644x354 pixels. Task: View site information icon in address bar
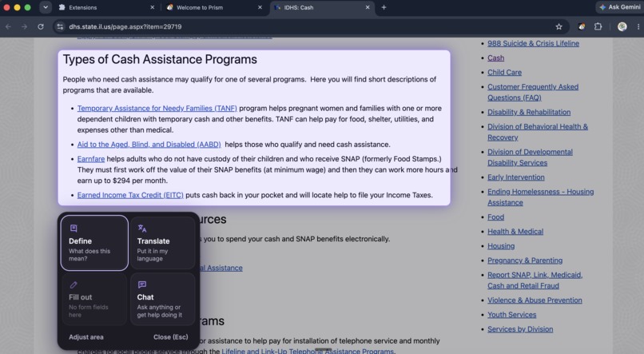61,26
